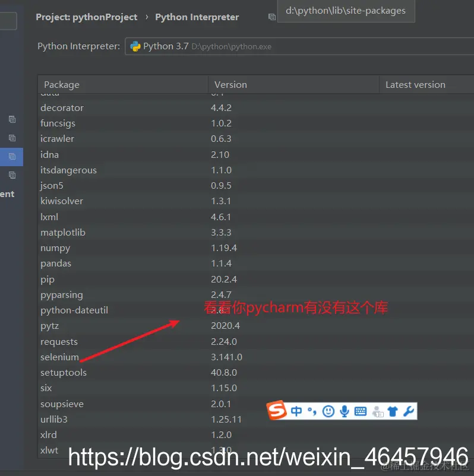
Task: Click requests' version cell 2.24.0
Action: 224,341
